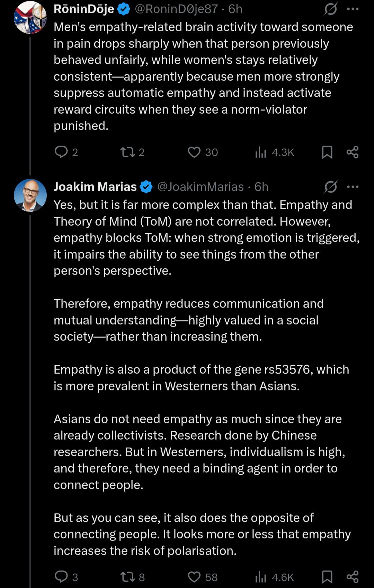Open more options for Joakim Marias's tweet
The image size is (374, 588).
[353, 187]
